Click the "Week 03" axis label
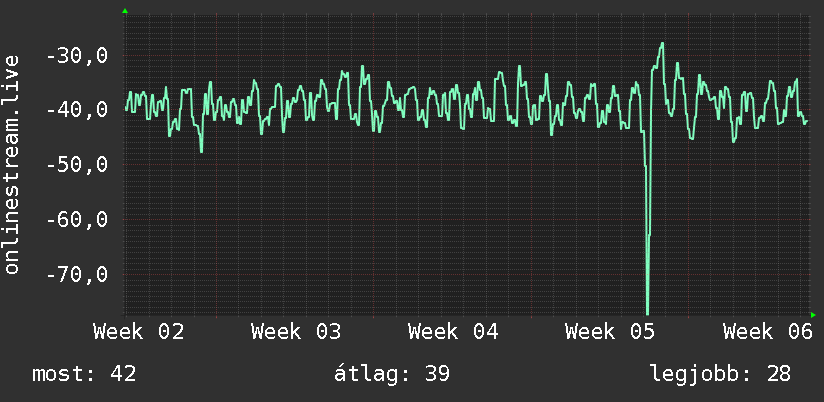The image size is (824, 402). (x=296, y=332)
